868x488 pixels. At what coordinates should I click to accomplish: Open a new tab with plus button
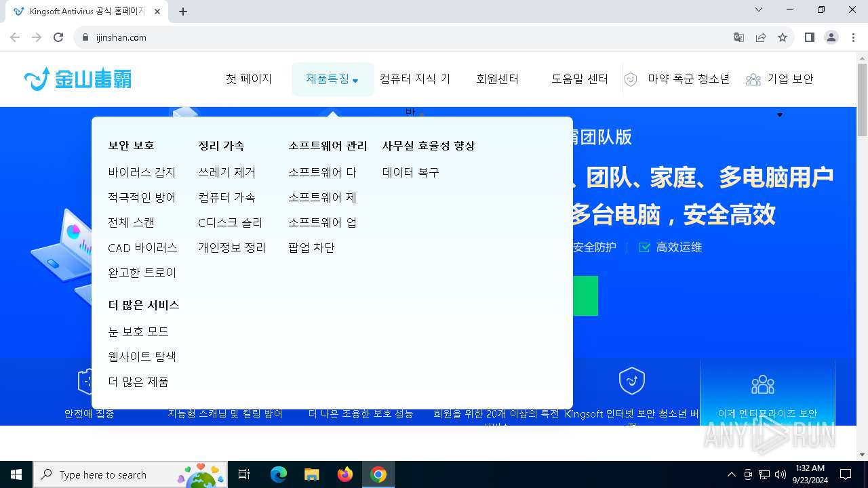[x=183, y=12]
